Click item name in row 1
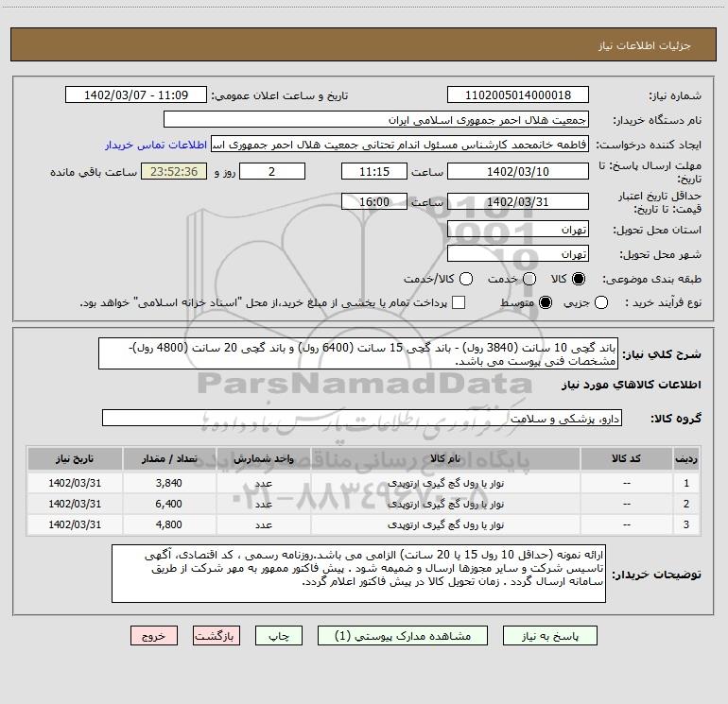Viewport: 728px width, 704px height. click(x=445, y=483)
